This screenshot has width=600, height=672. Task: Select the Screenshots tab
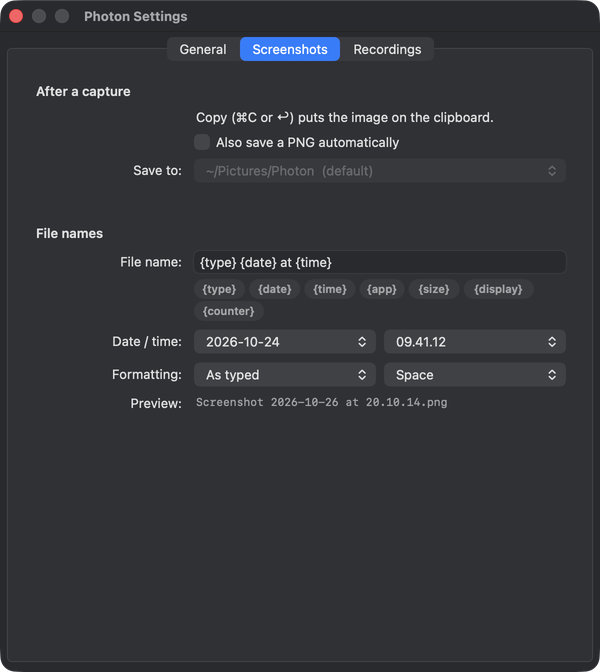(290, 49)
